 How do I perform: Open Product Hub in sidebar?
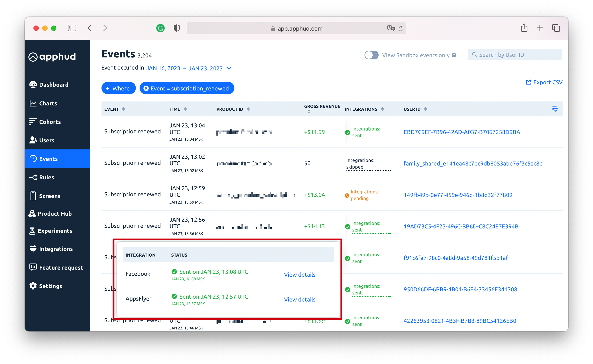pos(54,213)
